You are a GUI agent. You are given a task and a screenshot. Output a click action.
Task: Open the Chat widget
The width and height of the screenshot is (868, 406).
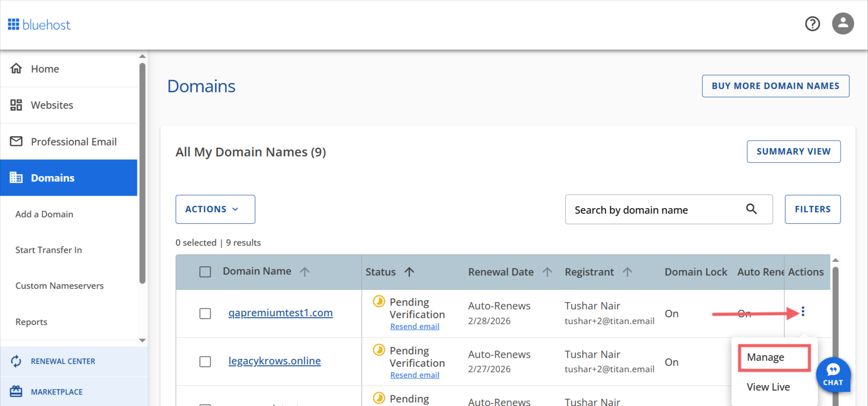pos(833,375)
